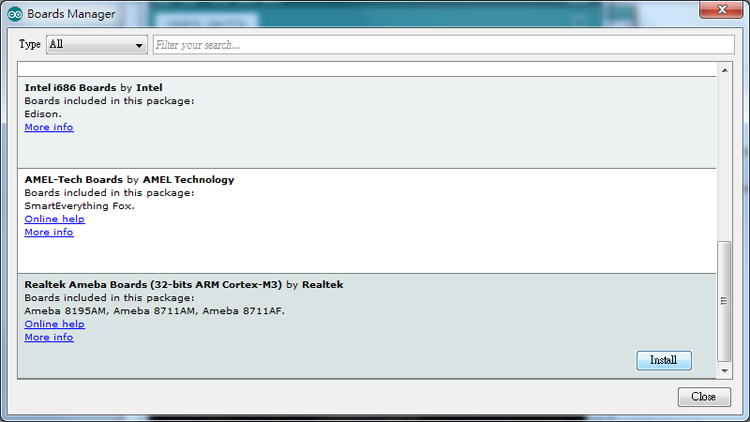
Task: Open the Type filter dropdown
Action: [97, 45]
